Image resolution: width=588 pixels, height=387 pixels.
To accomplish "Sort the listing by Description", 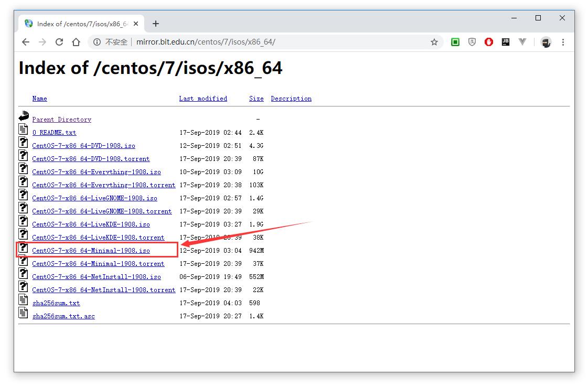I will tap(291, 98).
